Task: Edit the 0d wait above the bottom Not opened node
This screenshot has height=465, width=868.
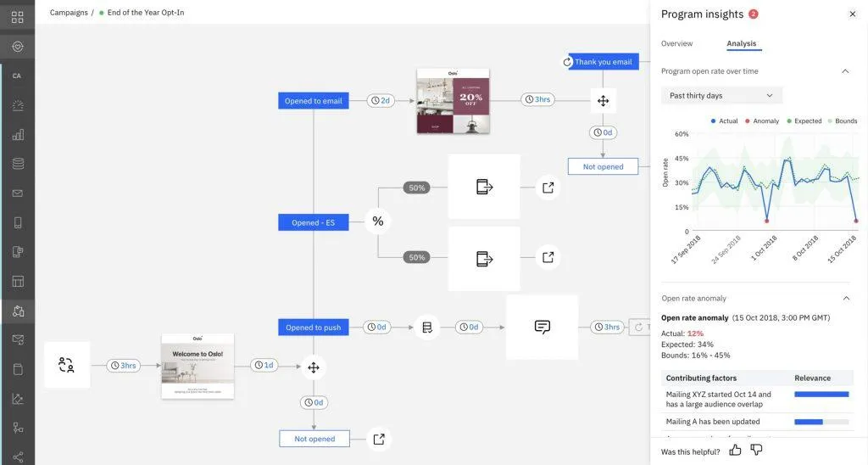Action: [x=314, y=402]
